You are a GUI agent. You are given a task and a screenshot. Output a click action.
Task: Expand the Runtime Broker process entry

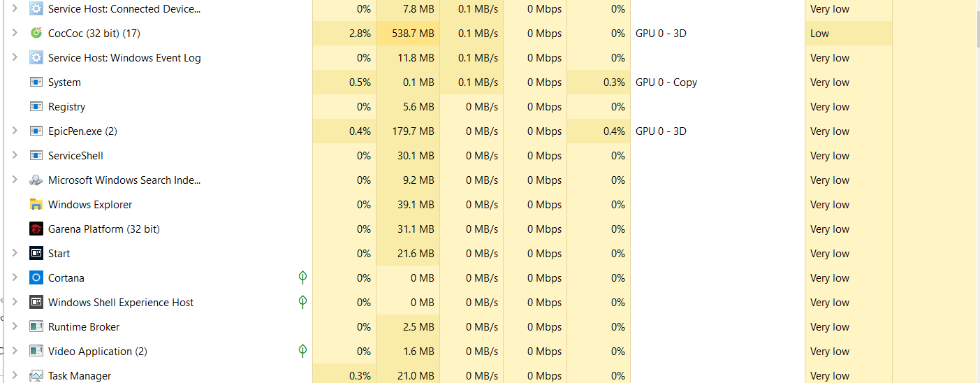point(15,326)
